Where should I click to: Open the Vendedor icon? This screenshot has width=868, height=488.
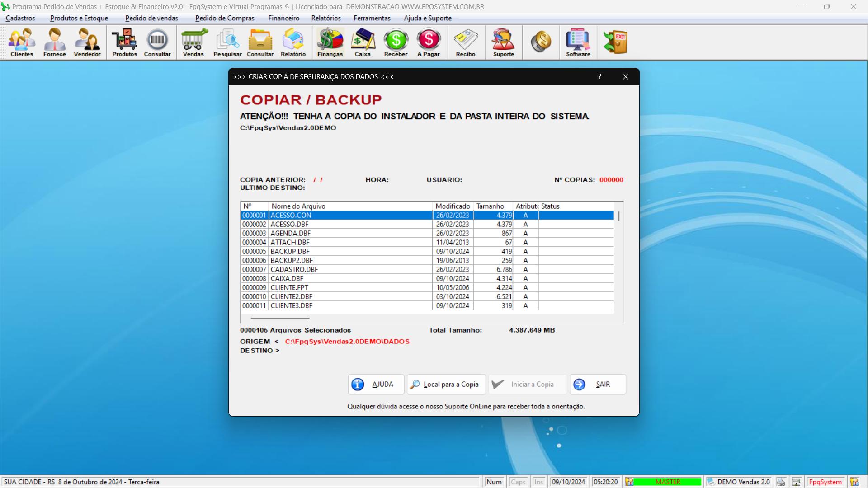point(87,42)
